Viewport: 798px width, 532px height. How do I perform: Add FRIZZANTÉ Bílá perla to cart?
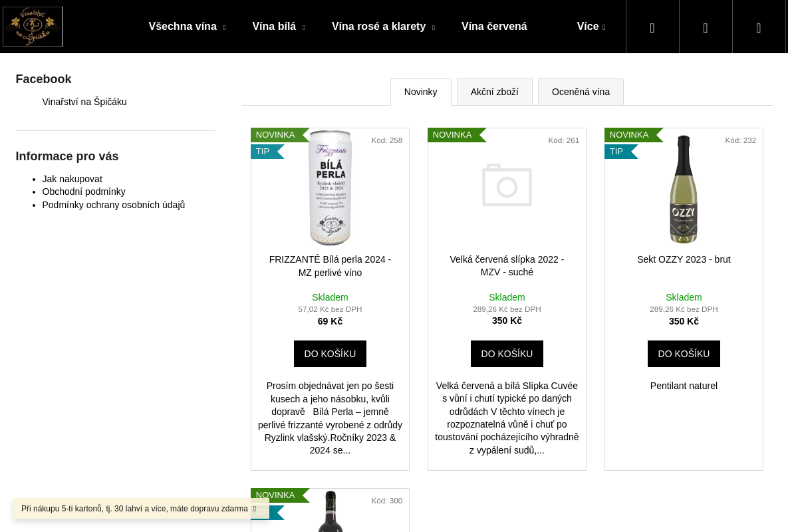[330, 354]
